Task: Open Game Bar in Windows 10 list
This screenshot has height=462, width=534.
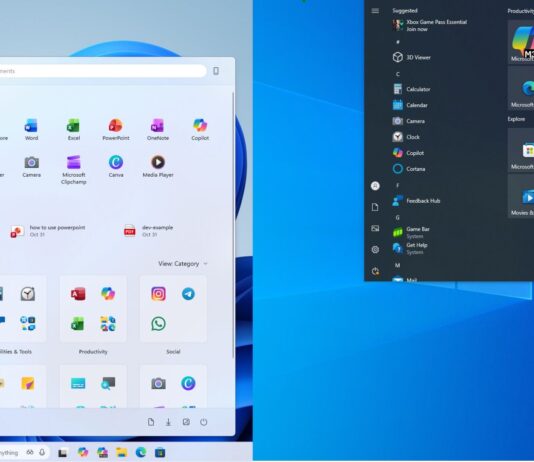Action: click(x=411, y=233)
